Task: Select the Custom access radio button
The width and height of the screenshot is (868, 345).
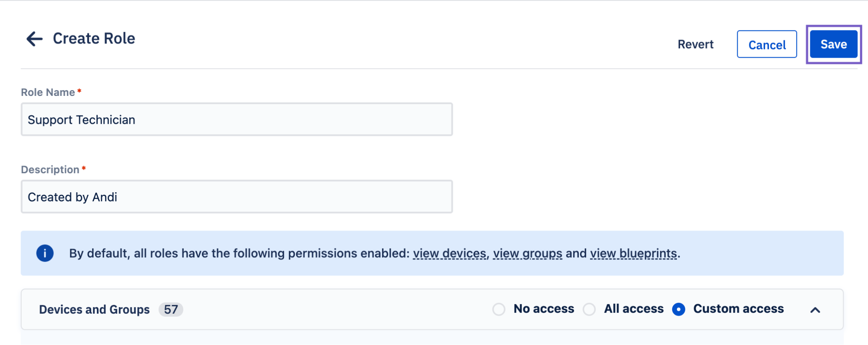Action: [679, 309]
